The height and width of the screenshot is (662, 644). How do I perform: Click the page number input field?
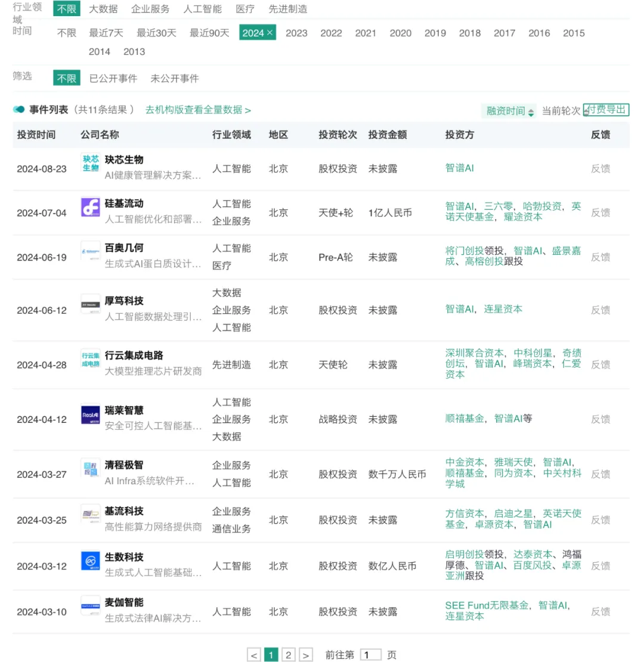370,655
